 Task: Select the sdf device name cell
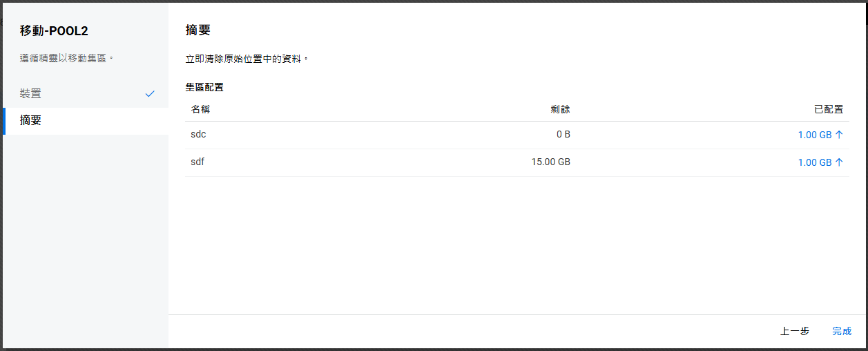click(x=197, y=162)
